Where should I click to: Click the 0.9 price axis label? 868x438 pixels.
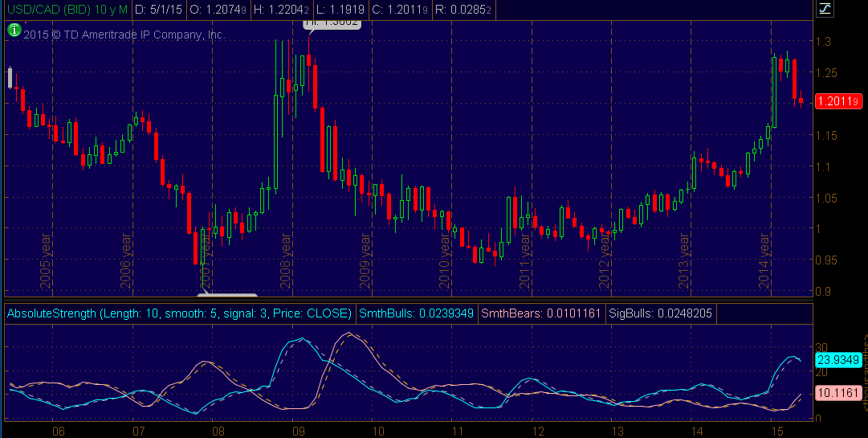click(x=823, y=291)
